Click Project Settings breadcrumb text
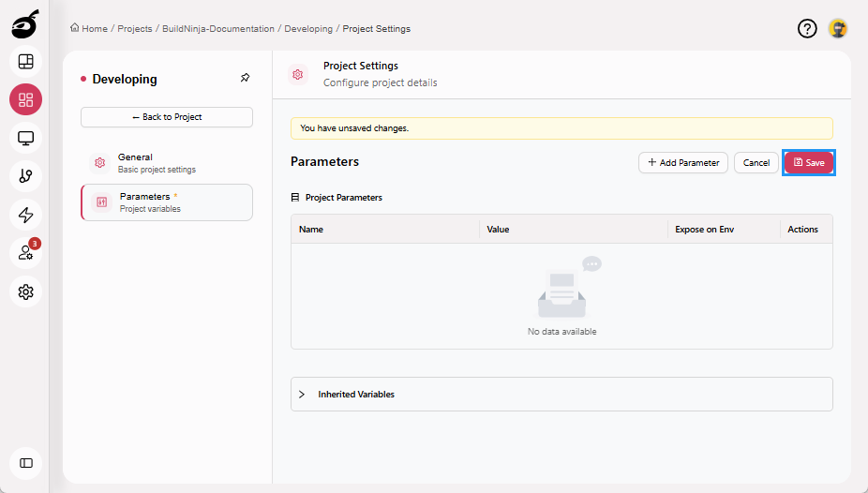The width and height of the screenshot is (868, 493). point(377,29)
